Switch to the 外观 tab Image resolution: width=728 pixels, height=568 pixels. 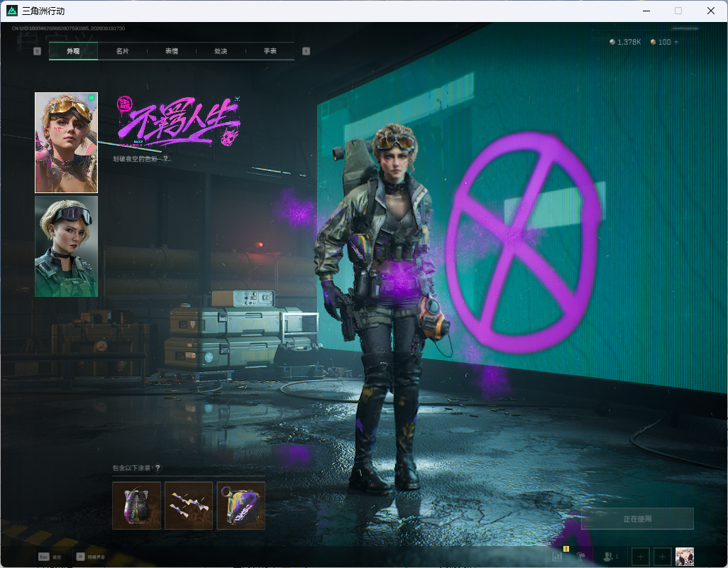click(73, 51)
